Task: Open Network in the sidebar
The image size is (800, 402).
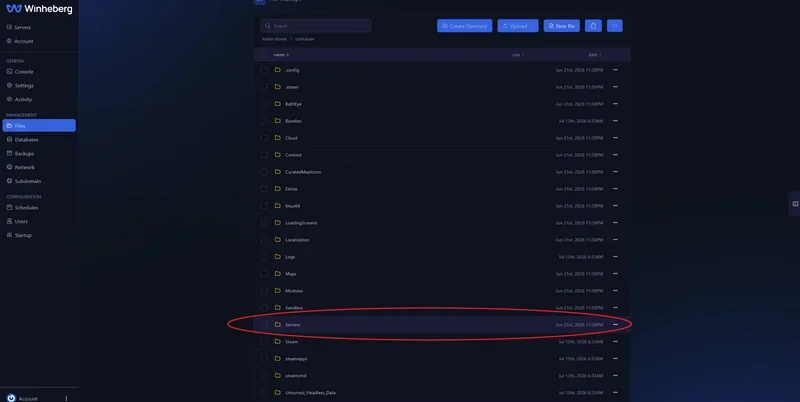Action: (x=24, y=167)
